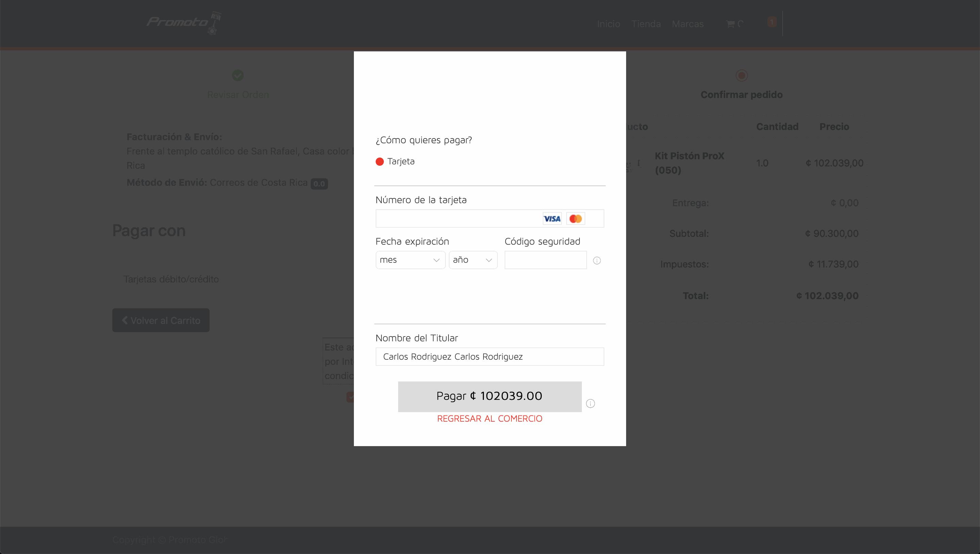Viewport: 980px width, 554px height.
Task: Click the Pagar ¢ 102039.00 button
Action: coord(490,396)
